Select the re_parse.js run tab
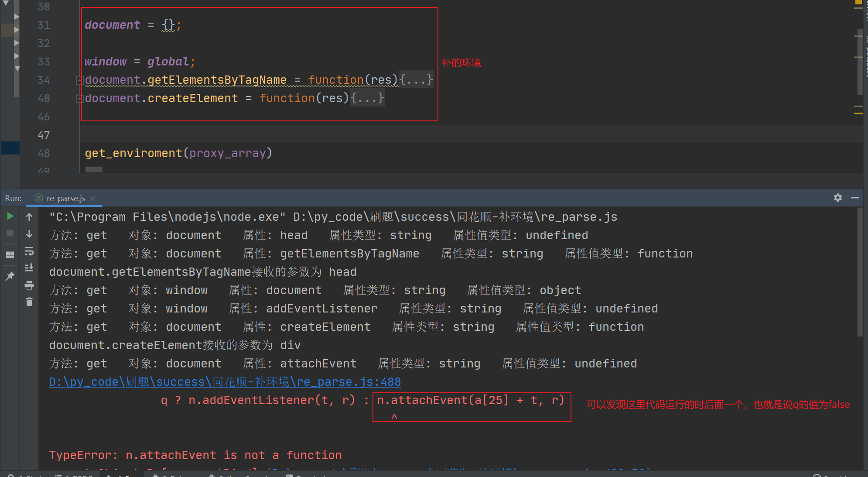Viewport: 868px width, 477px height. point(66,198)
